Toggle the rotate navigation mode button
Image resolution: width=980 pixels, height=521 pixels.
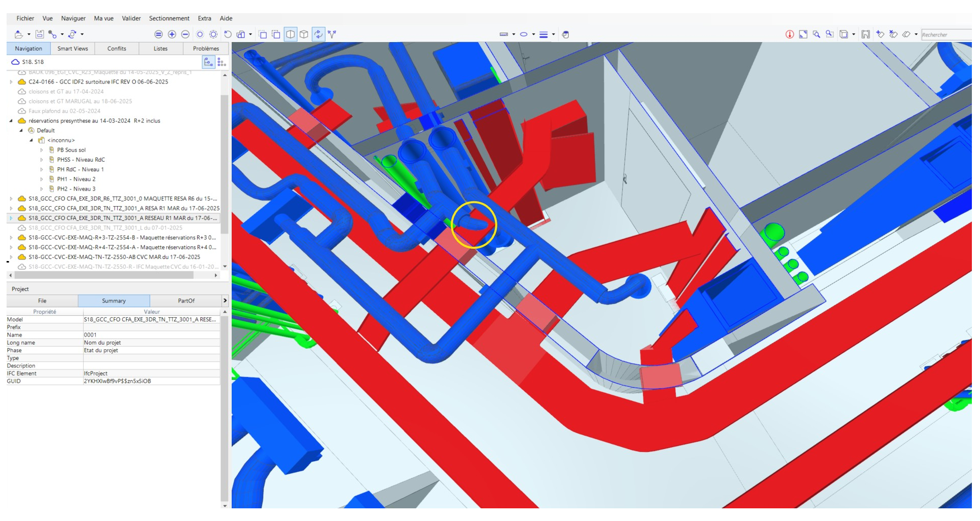click(318, 34)
